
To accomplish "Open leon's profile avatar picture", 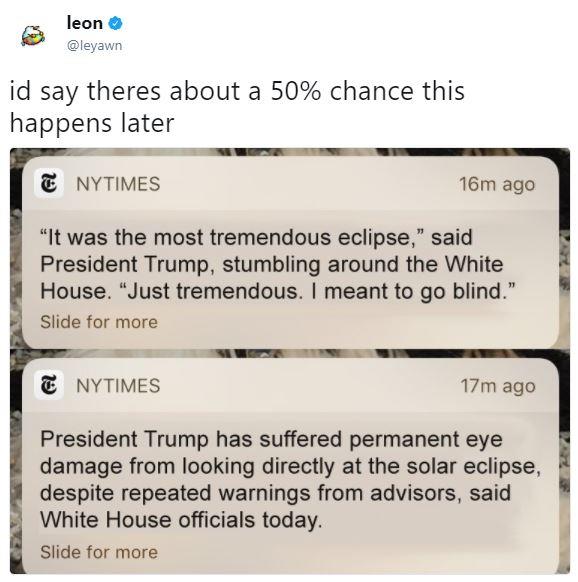I will (x=33, y=36).
